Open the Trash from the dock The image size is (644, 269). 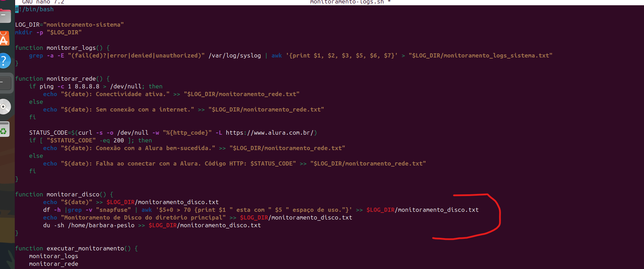pos(4,129)
